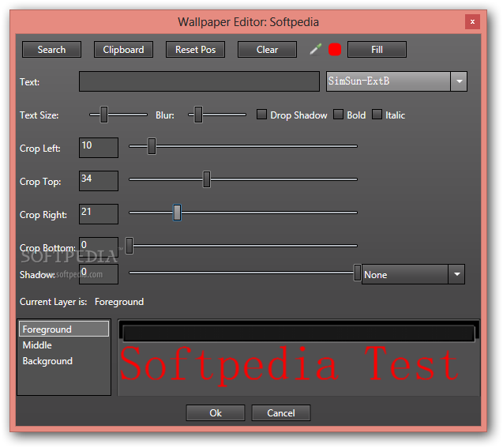
Task: Select the Foreground layer
Action: click(x=64, y=329)
